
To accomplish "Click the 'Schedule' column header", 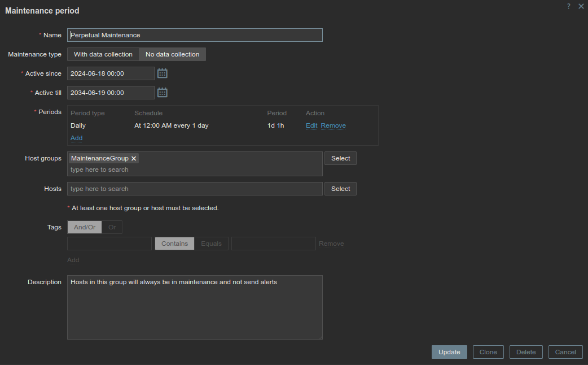I will coord(148,113).
